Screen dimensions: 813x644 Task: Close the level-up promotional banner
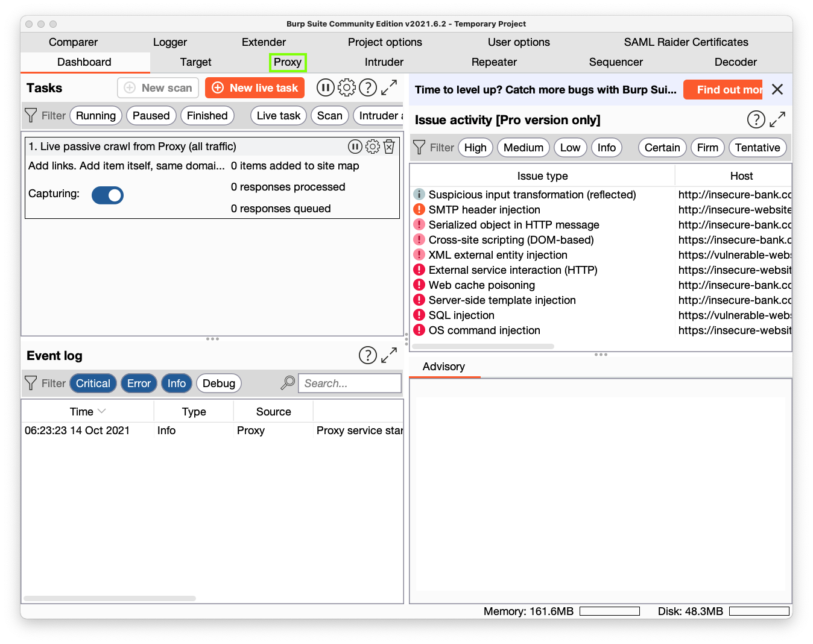click(777, 89)
